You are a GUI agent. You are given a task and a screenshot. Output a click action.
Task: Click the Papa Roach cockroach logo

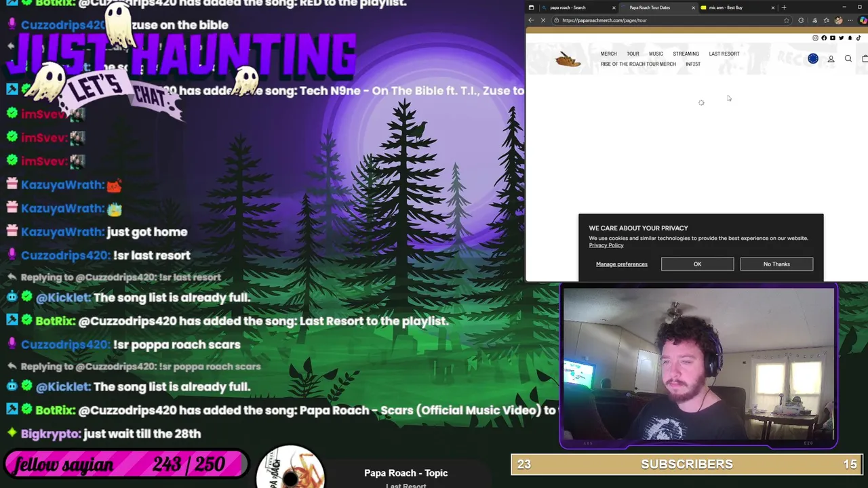(568, 60)
